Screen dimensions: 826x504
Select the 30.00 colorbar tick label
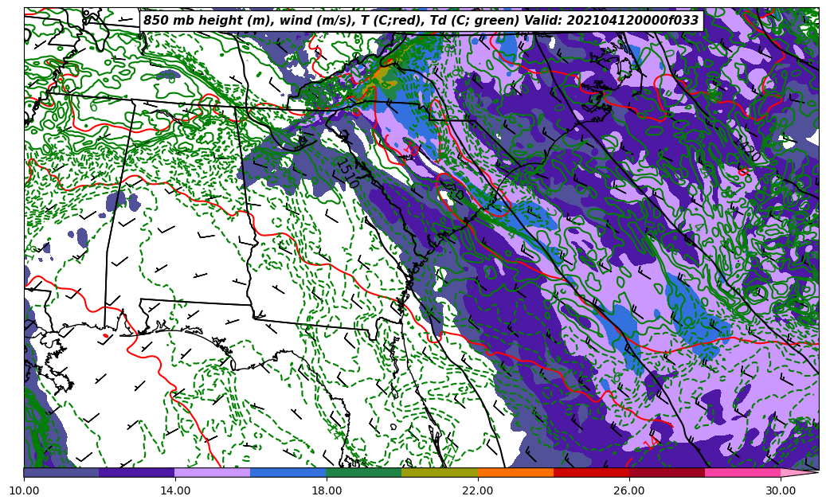point(781,491)
